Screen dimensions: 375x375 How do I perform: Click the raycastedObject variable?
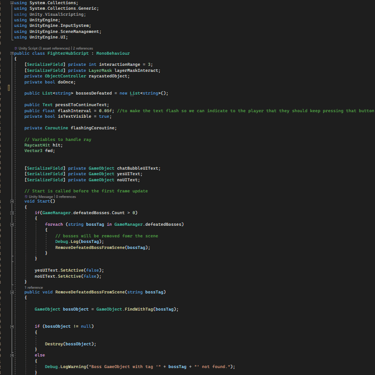click(x=108, y=76)
